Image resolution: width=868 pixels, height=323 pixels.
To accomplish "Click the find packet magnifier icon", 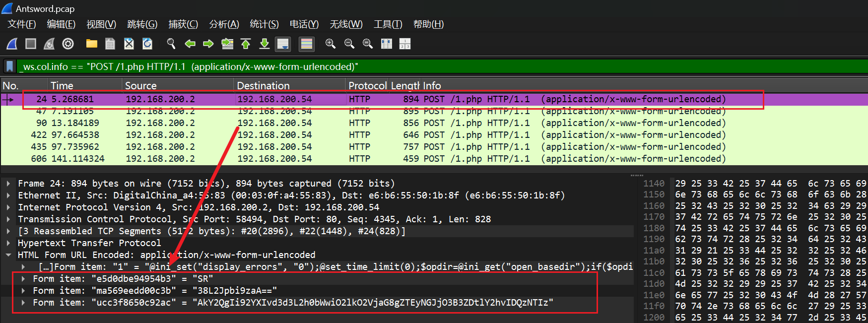I will 171,44.
